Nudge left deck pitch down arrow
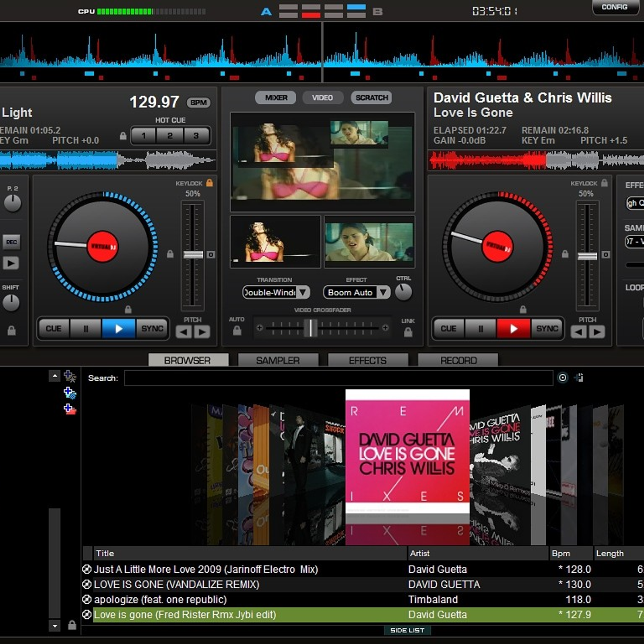This screenshot has height=644, width=644. coord(184,332)
